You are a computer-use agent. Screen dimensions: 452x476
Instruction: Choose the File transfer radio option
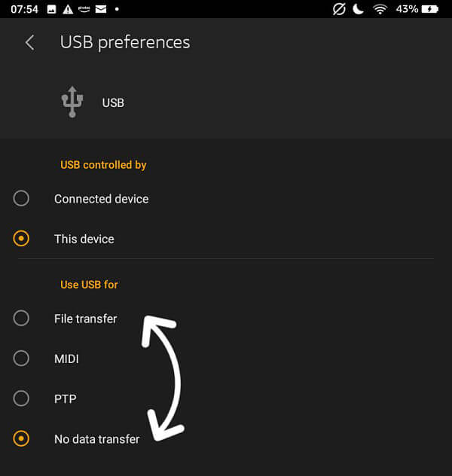21,318
